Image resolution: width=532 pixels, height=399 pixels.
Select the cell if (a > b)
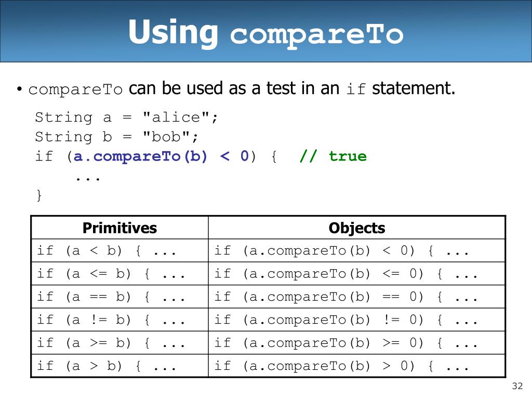tap(120, 366)
